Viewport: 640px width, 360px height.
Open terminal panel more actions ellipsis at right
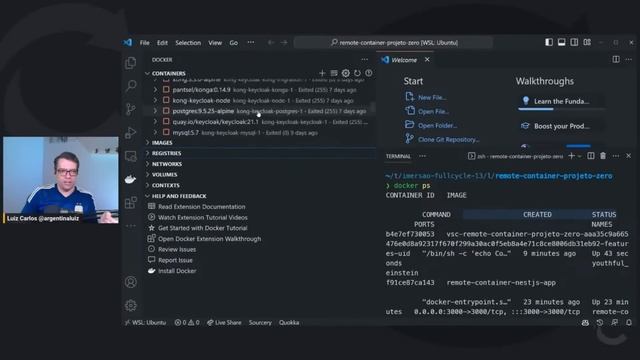pos(616,156)
